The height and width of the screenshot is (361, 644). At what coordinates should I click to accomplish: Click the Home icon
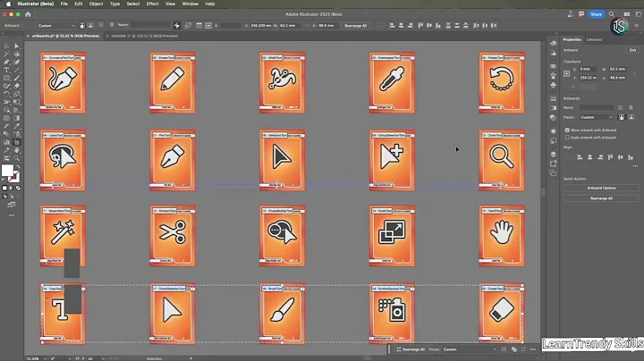[x=28, y=14]
